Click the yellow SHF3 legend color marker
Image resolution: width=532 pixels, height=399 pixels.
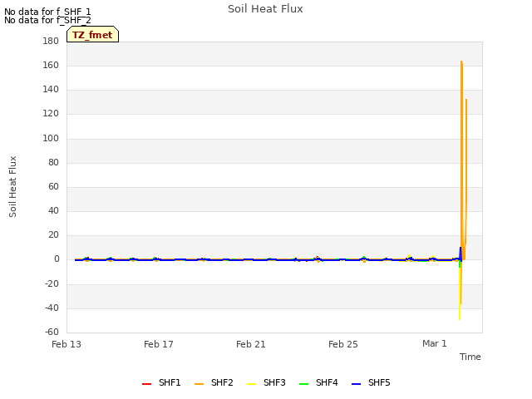click(x=251, y=384)
